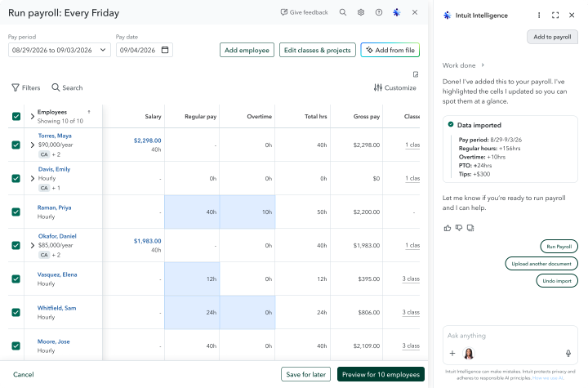
Task: Uncheck Torres, Maya row checkbox
Action: (x=16, y=145)
